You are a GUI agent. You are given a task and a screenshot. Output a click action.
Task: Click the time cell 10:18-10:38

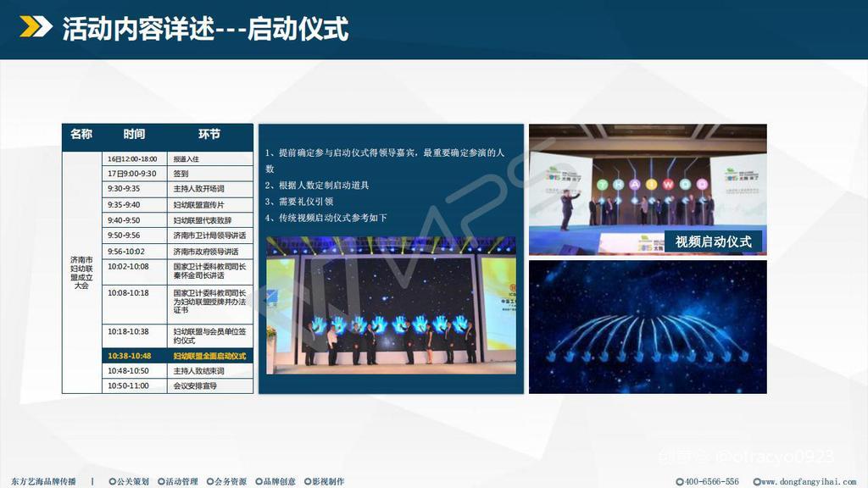(x=135, y=336)
